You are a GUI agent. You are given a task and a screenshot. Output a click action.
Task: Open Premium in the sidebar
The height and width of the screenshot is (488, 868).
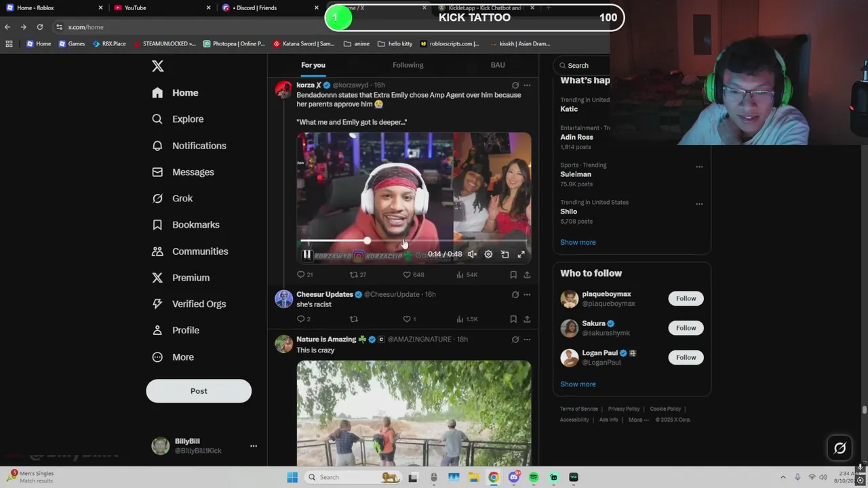[x=181, y=278]
